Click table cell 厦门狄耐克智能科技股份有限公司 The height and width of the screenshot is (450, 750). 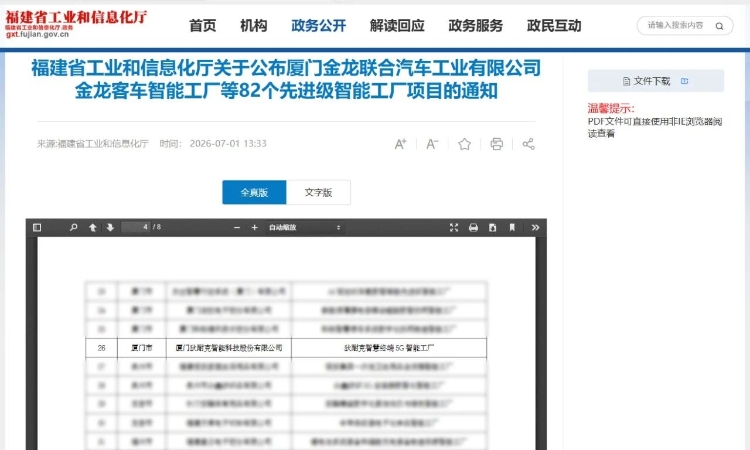[x=229, y=348]
